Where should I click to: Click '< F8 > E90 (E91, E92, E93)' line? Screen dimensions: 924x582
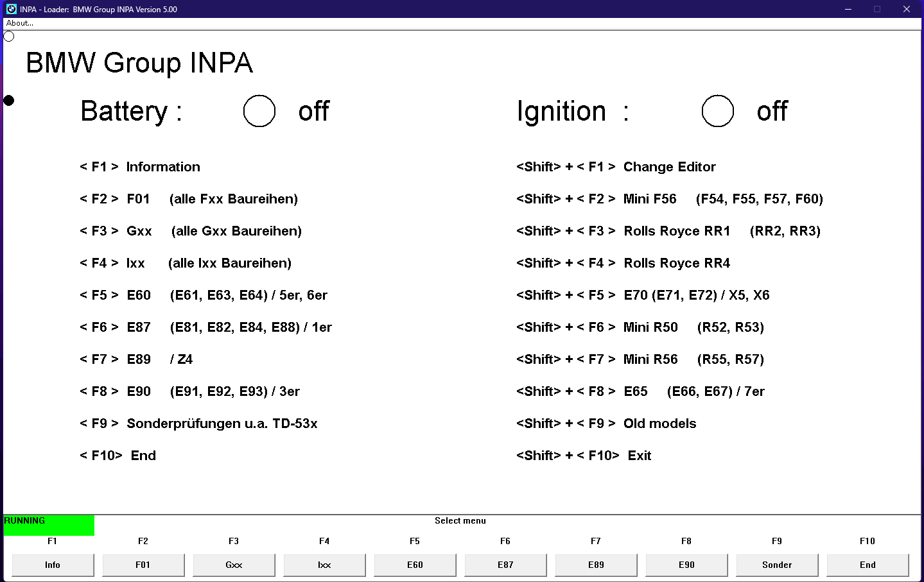[190, 391]
